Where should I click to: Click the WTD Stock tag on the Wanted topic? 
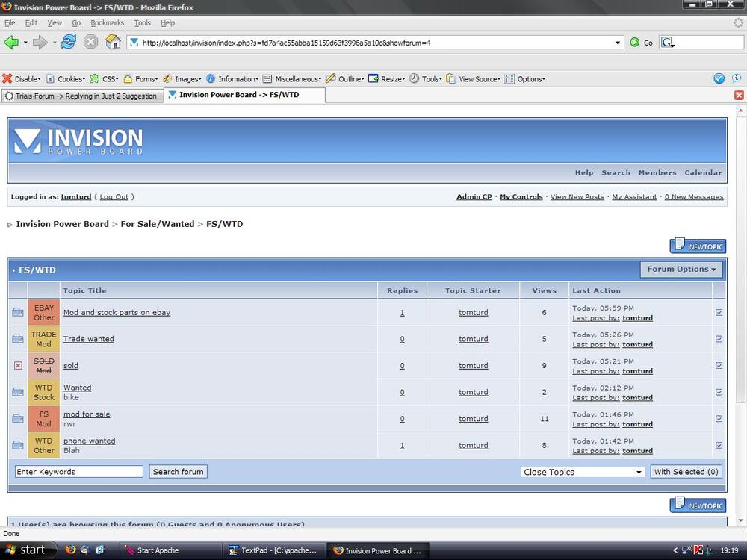pos(44,393)
